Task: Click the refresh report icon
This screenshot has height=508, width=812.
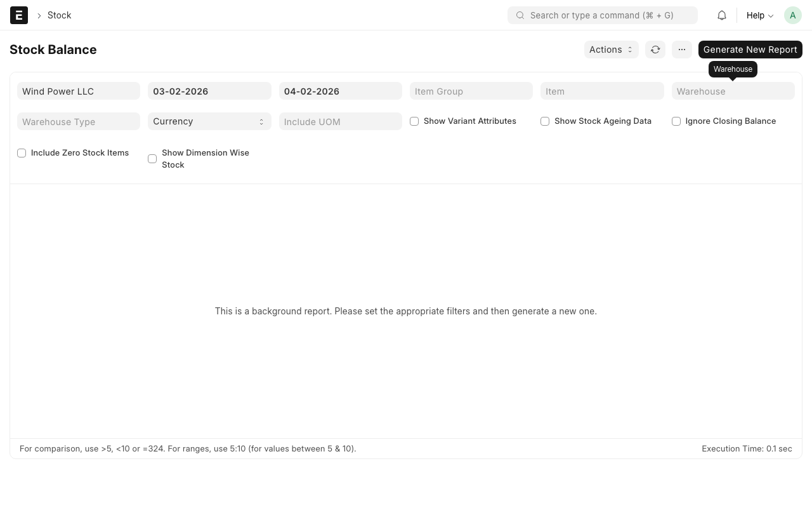Action: coord(655,50)
